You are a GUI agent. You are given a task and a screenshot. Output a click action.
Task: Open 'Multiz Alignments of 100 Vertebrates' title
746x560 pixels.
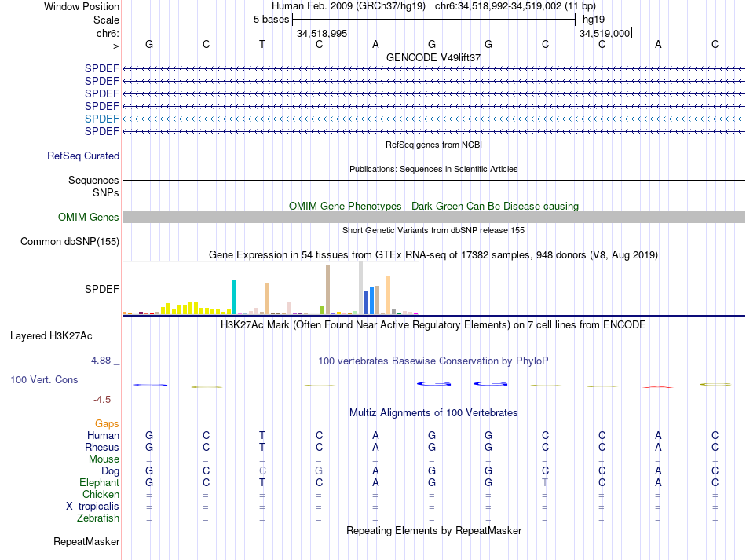433,412
